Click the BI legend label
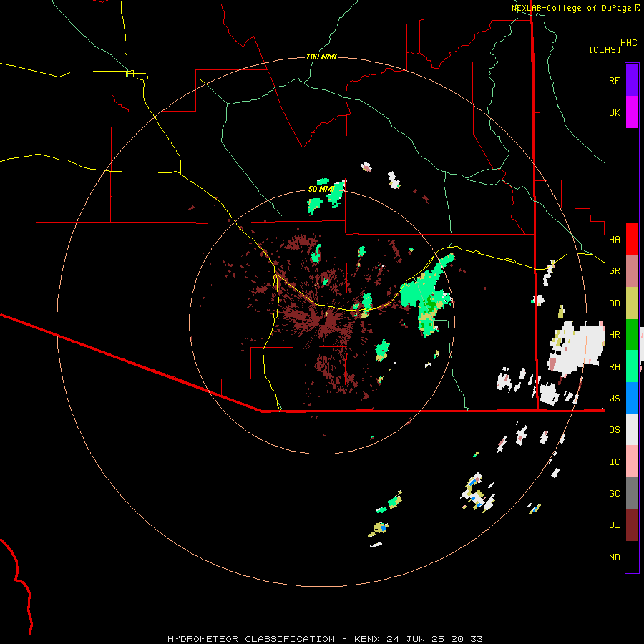Screen dimensions: 644x644 point(614,525)
